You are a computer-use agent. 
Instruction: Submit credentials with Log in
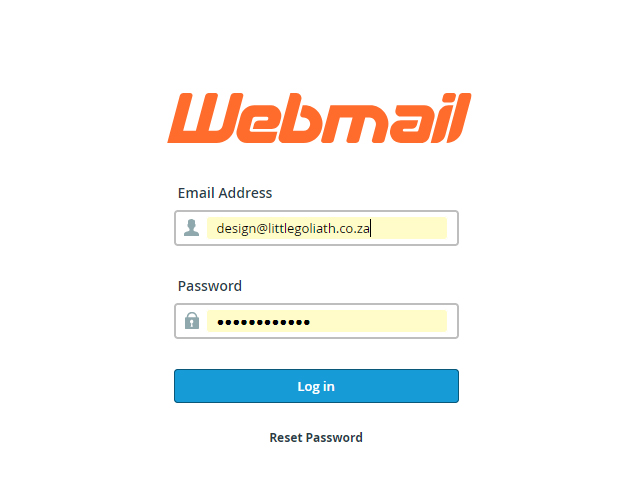pos(316,386)
